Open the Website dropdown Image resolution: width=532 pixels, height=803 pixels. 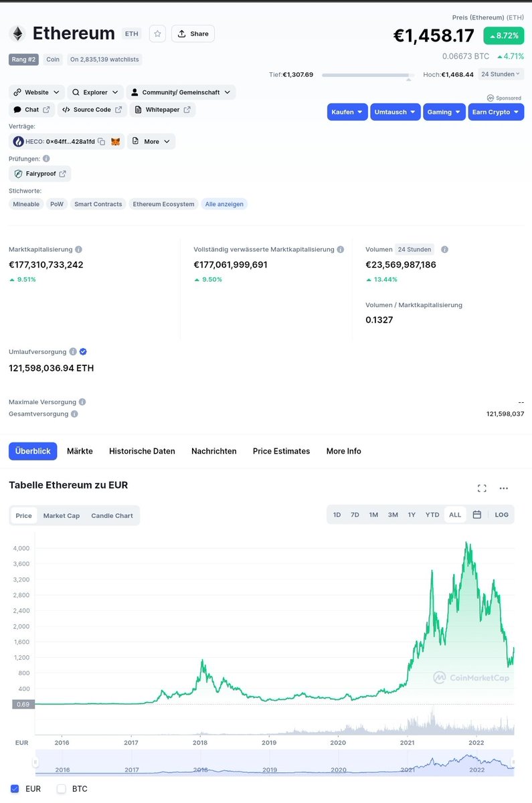37,92
